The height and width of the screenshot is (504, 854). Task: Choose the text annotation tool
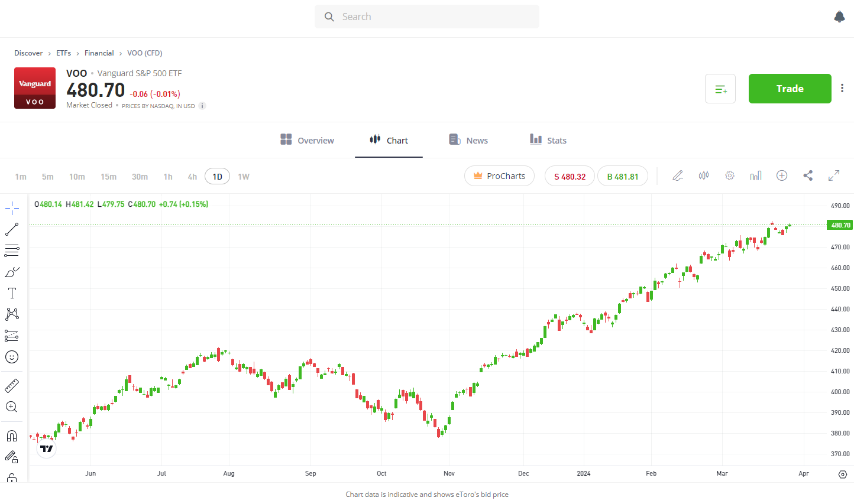(12, 293)
